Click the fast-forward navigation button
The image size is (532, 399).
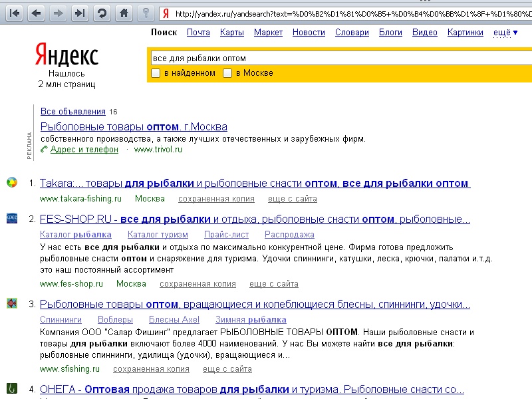(x=80, y=13)
